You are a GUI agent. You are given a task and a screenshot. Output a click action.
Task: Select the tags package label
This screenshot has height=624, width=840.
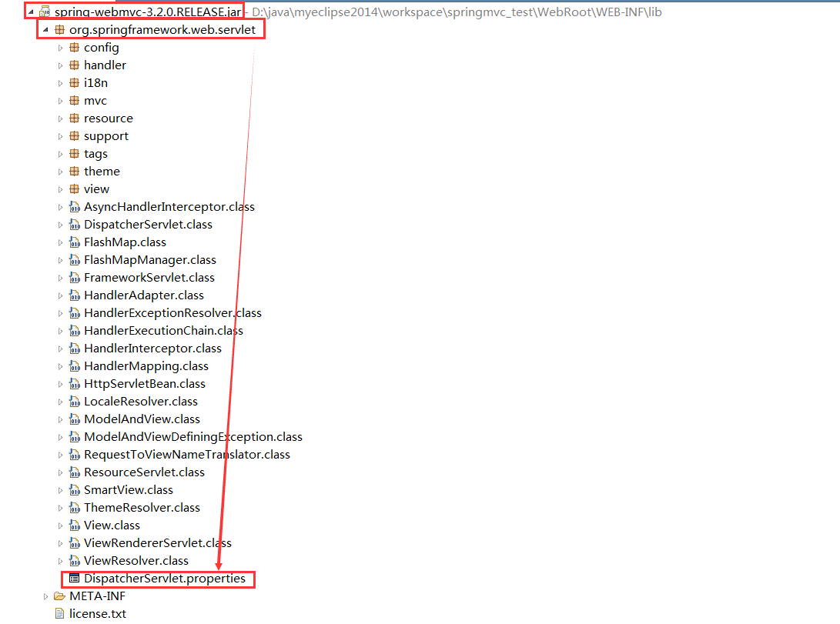click(x=96, y=154)
